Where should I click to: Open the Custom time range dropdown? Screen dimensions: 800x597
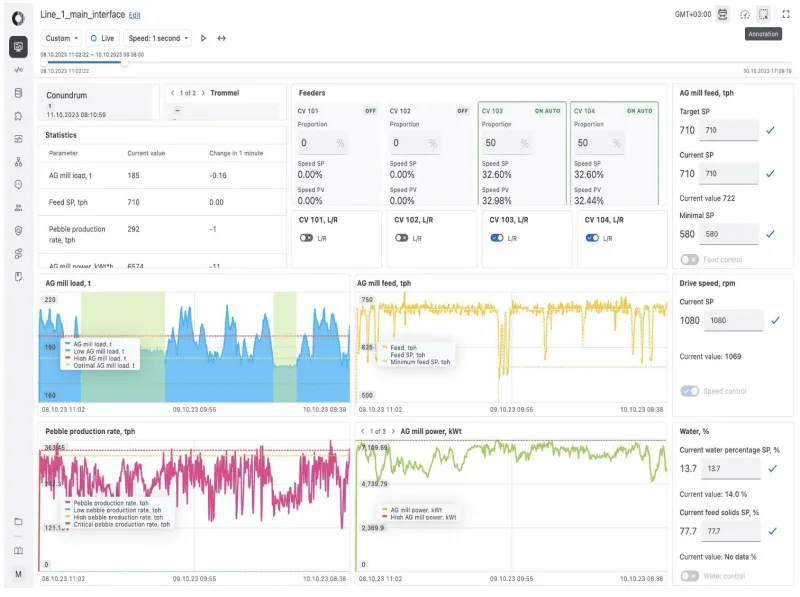point(60,37)
